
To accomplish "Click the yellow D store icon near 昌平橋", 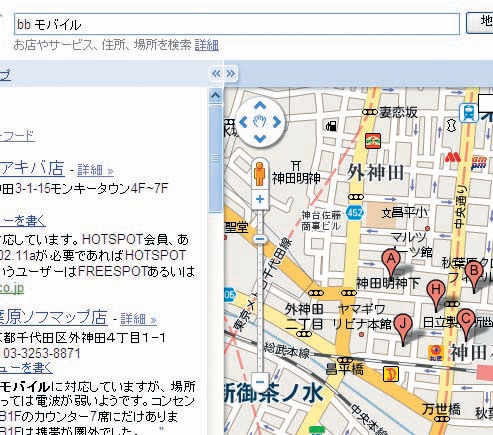I will tap(391, 374).
